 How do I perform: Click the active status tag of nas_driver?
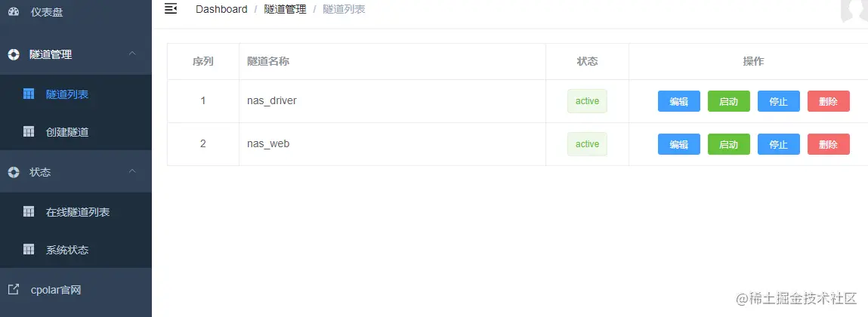(x=587, y=101)
